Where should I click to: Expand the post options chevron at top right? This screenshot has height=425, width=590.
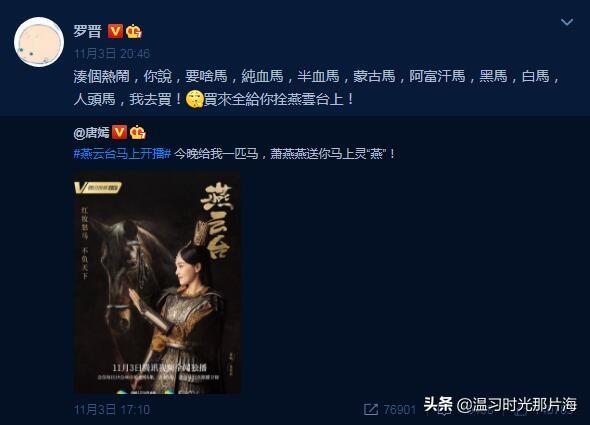[567, 22]
